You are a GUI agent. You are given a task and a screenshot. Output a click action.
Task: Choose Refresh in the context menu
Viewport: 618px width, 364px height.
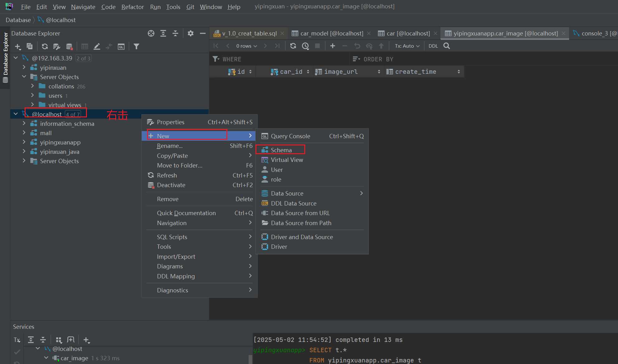point(167,175)
